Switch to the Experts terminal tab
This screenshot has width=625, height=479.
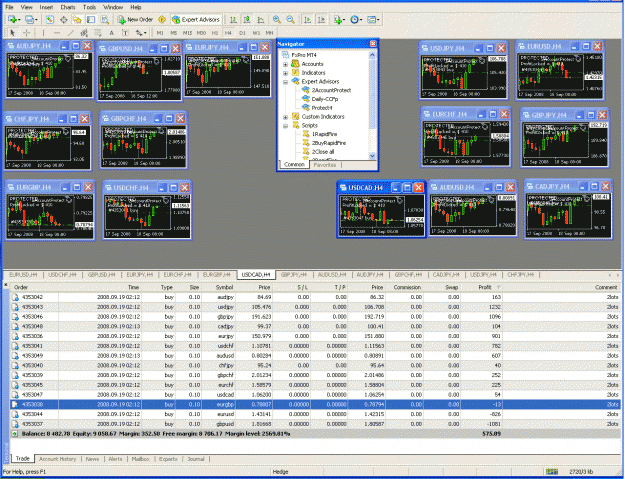168,459
